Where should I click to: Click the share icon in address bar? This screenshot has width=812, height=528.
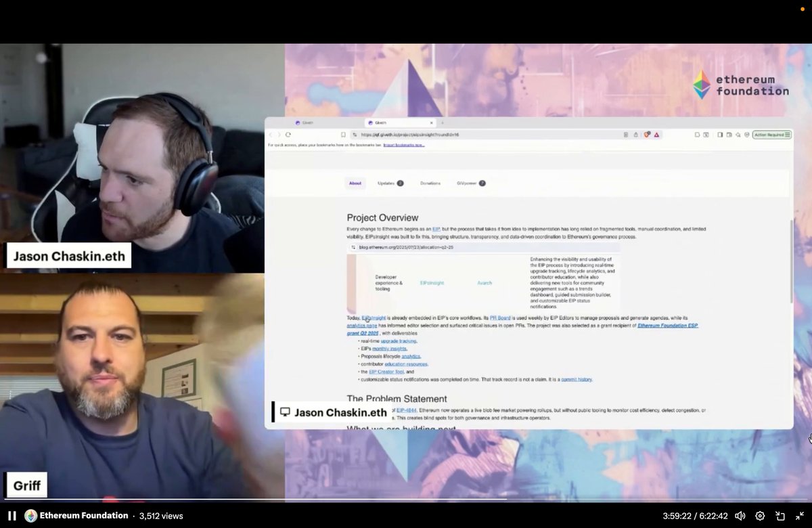click(x=635, y=135)
